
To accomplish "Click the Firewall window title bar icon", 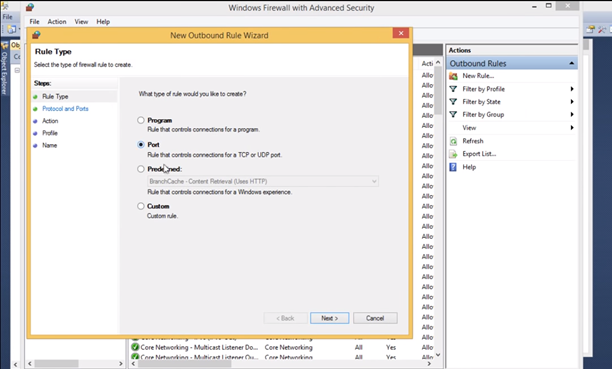I will (x=30, y=7).
